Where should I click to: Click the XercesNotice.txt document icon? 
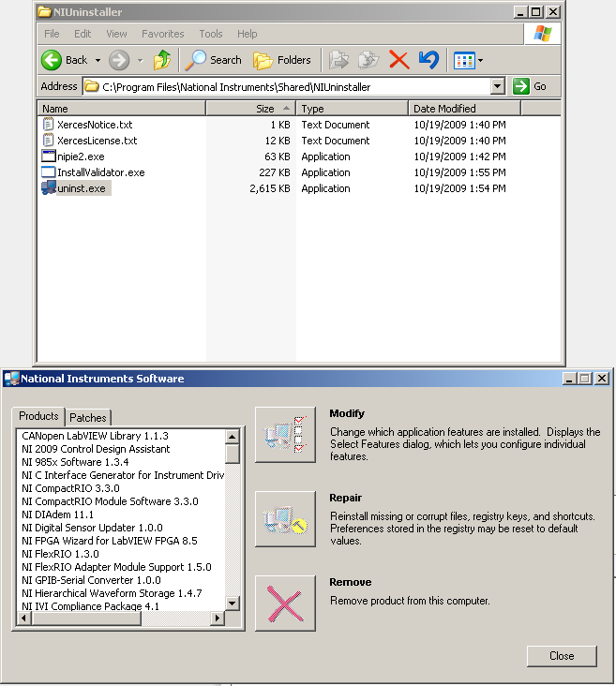48,125
